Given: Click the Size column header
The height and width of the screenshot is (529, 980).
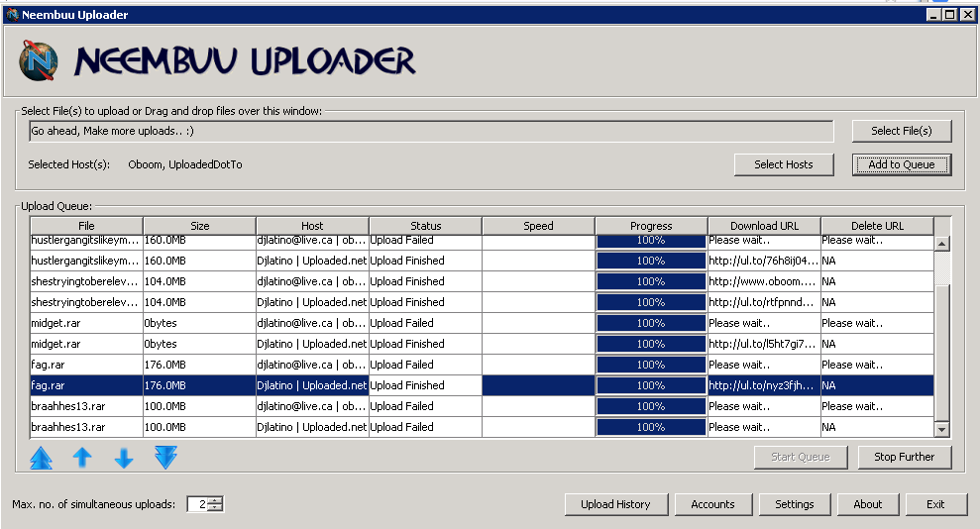Looking at the screenshot, I should [x=200, y=226].
